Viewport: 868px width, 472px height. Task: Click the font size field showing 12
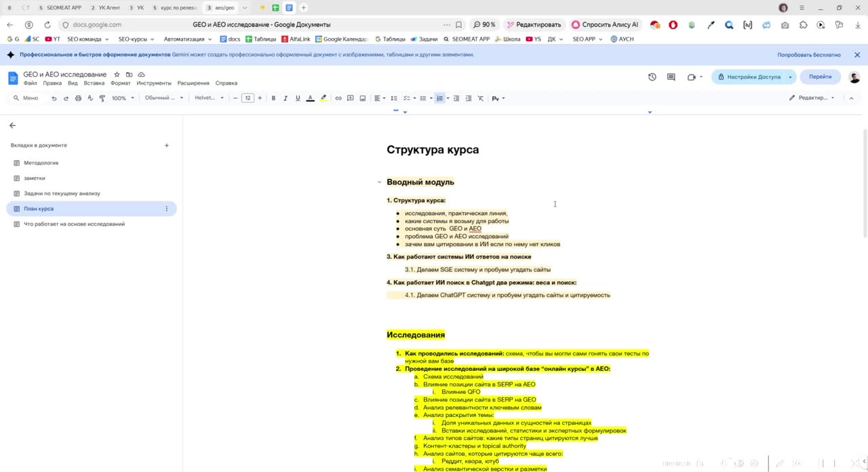point(248,98)
